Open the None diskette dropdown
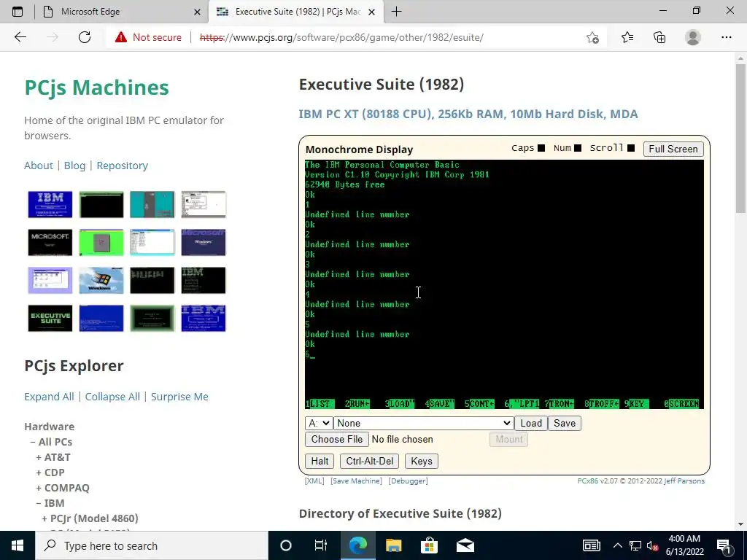The width and height of the screenshot is (747, 560). point(424,423)
